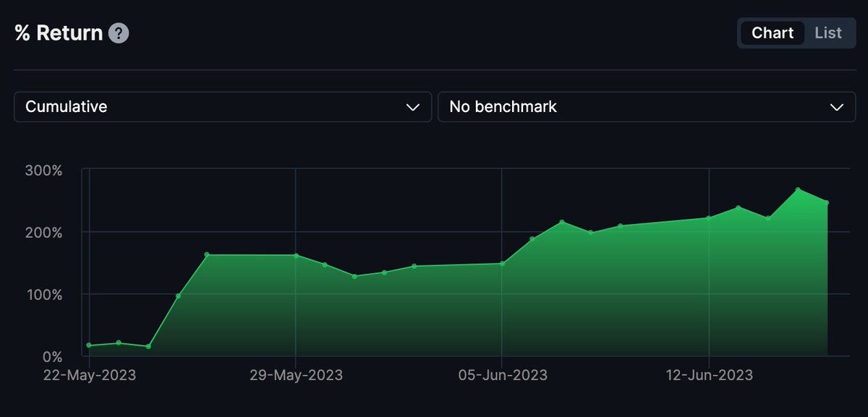The image size is (868, 417).
Task: Click the 05-Jun-2023 x-axis date label
Action: pos(502,376)
